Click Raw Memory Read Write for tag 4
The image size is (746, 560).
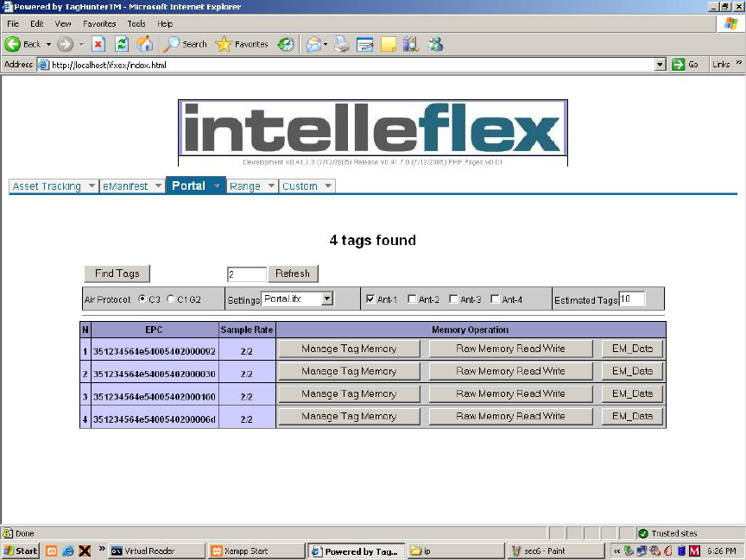click(510, 416)
